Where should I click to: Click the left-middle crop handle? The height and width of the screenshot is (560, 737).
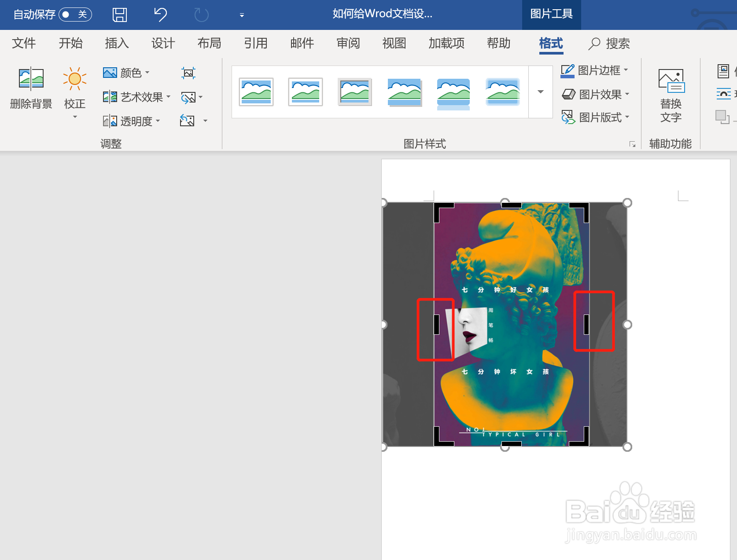pos(436,325)
